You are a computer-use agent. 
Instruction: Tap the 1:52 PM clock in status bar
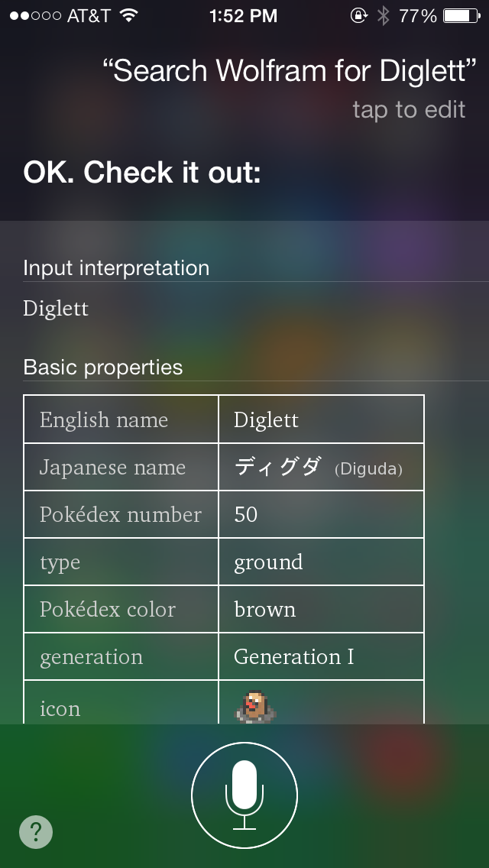243,16
